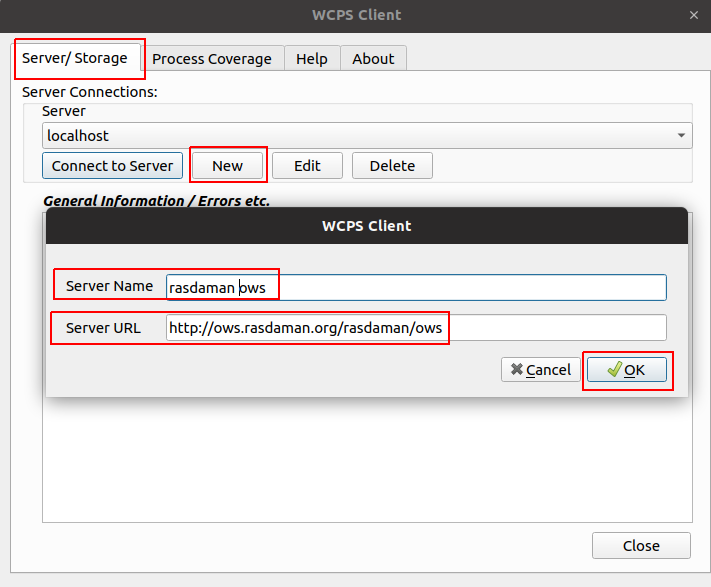Open the About tab
Screen dimensions: 711x587
(x=373, y=58)
